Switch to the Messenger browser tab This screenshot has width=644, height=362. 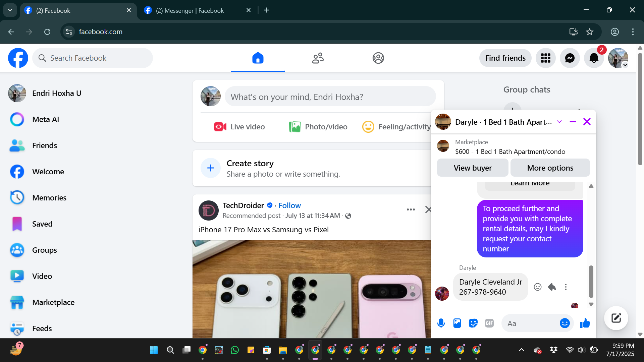pos(198,10)
